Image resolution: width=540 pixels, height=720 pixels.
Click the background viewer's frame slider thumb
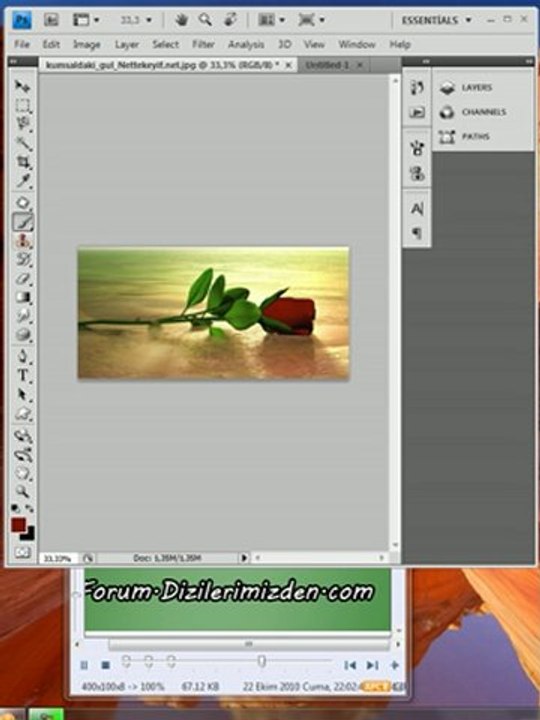point(262,661)
